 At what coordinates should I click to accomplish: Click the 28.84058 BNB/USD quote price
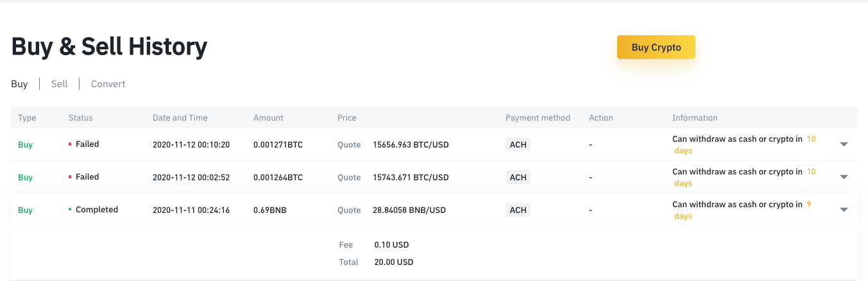pyautogui.click(x=409, y=210)
